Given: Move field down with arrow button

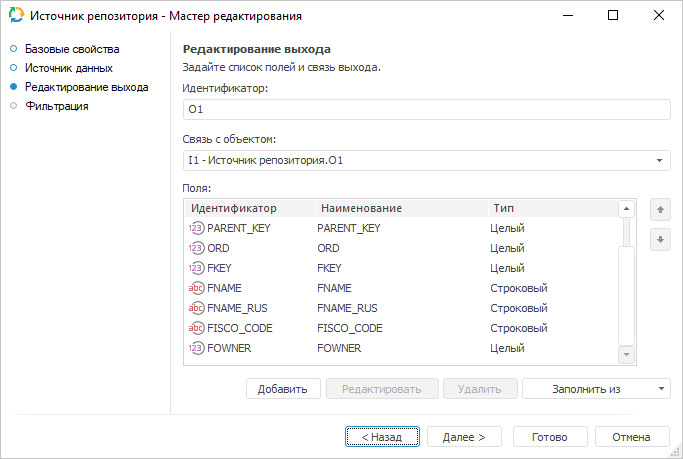Looking at the screenshot, I should (x=658, y=240).
